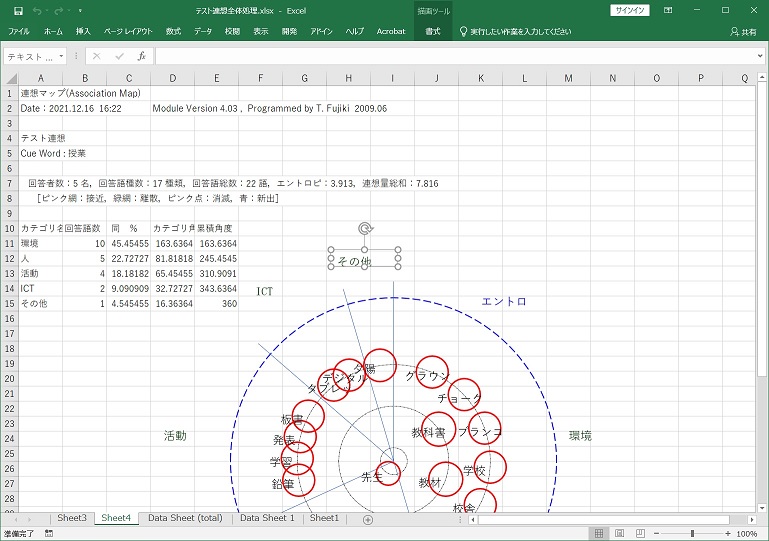Click the 実行したい作業を入力してください search box

click(520, 32)
